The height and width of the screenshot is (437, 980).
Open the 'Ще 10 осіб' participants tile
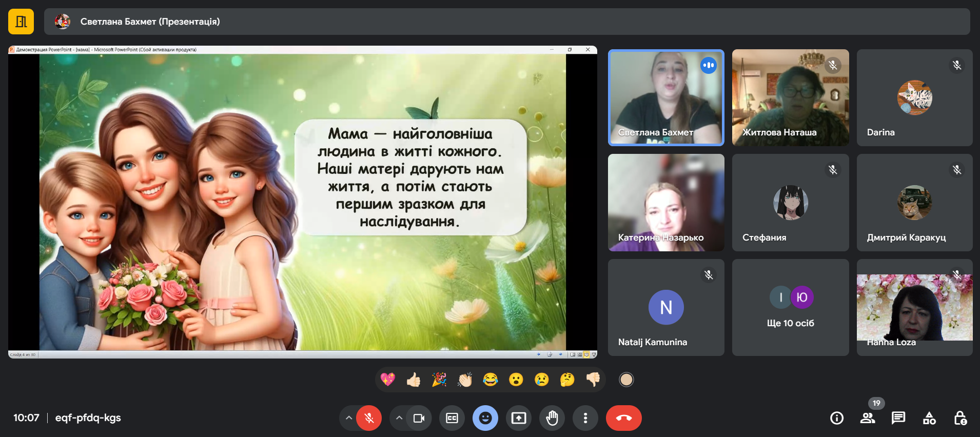(x=790, y=307)
